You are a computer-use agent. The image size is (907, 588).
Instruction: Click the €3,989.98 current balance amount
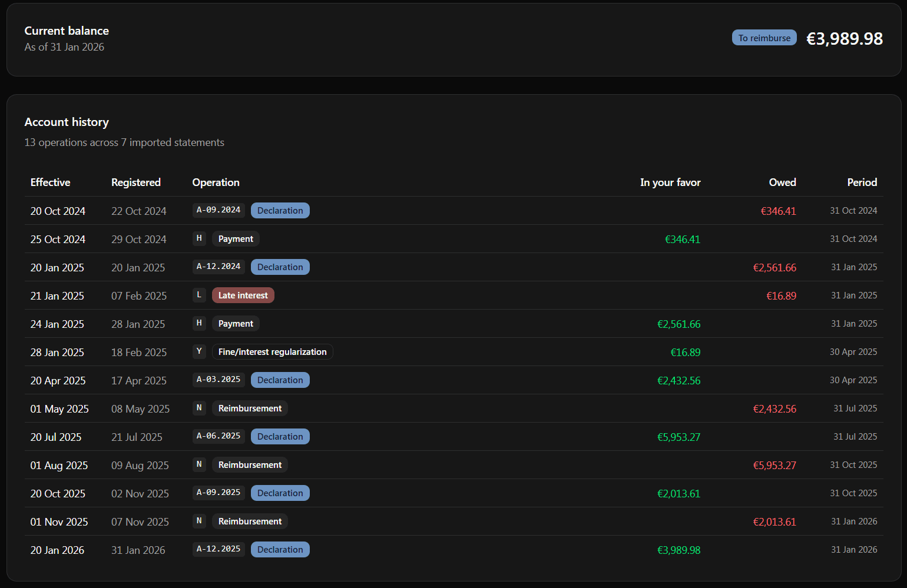click(844, 39)
